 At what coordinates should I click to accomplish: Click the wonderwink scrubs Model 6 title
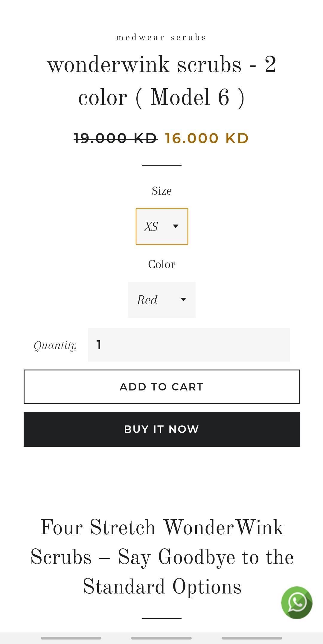[x=161, y=81]
